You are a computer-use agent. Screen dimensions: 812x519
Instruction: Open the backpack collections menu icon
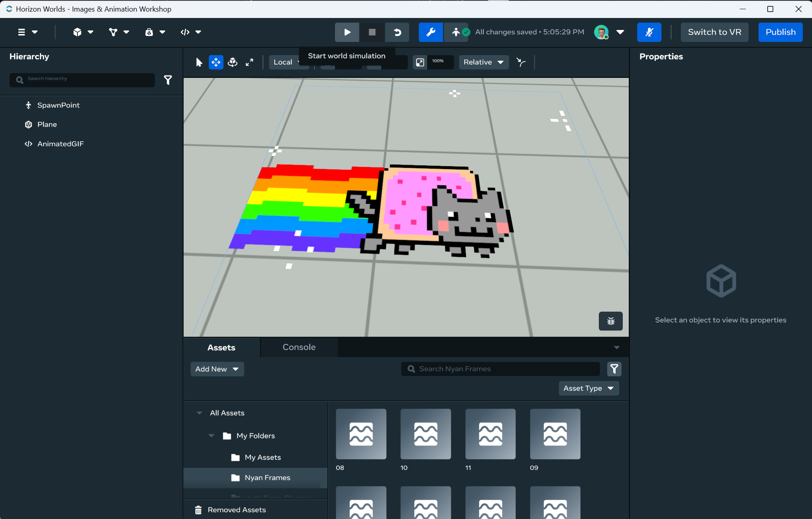pyautogui.click(x=155, y=32)
